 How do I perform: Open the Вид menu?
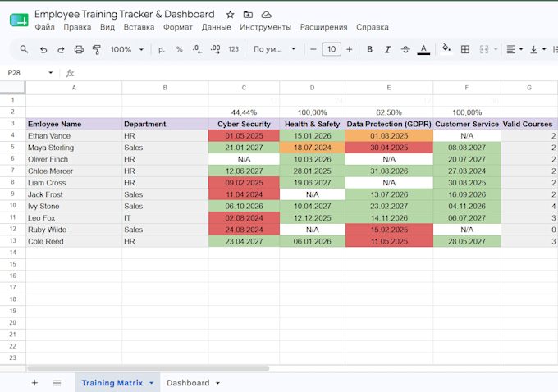[107, 27]
